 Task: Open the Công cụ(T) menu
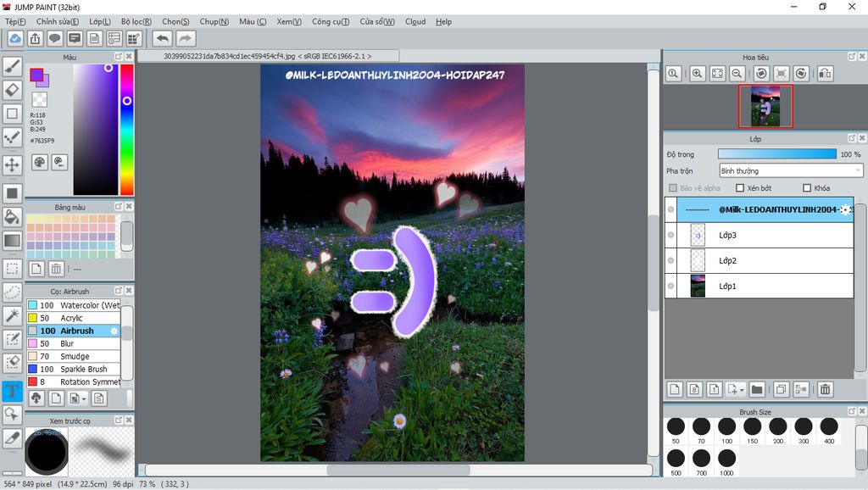point(331,21)
